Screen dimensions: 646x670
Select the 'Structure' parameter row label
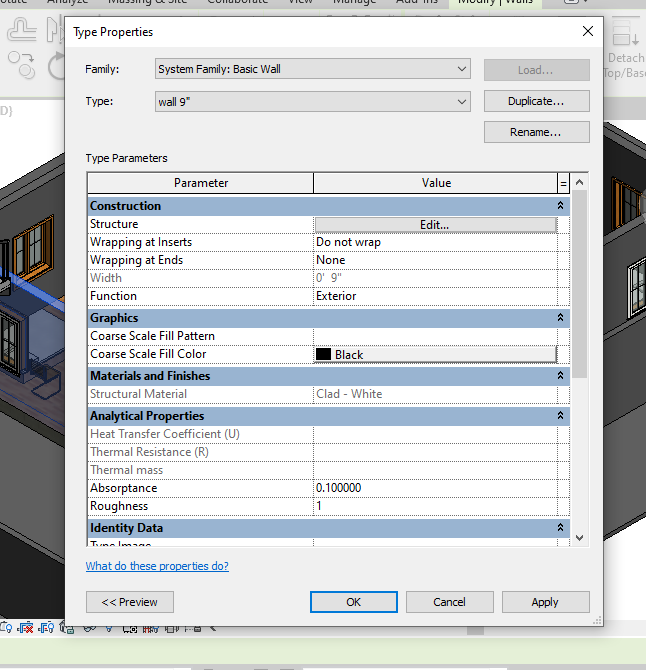pos(114,224)
